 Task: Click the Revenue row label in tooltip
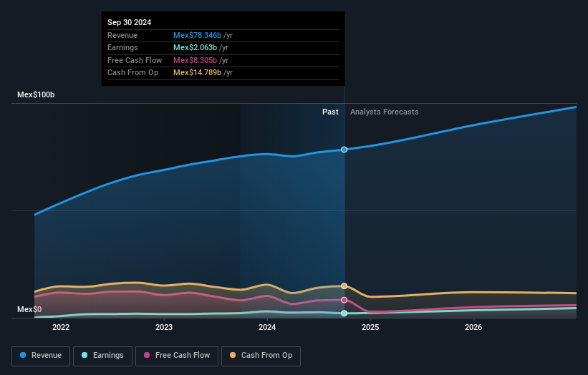pos(122,35)
